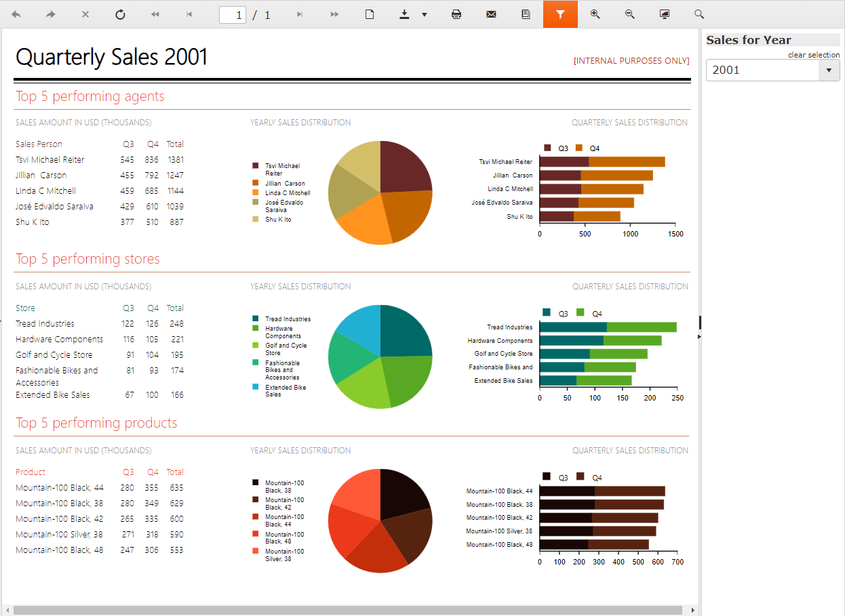
Task: Go to the last page icon
Action: coord(334,14)
